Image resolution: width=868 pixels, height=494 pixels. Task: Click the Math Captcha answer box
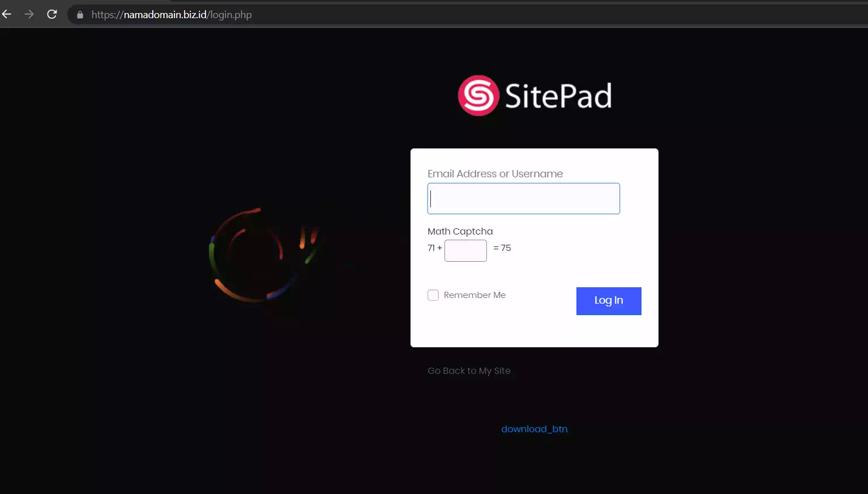click(465, 250)
